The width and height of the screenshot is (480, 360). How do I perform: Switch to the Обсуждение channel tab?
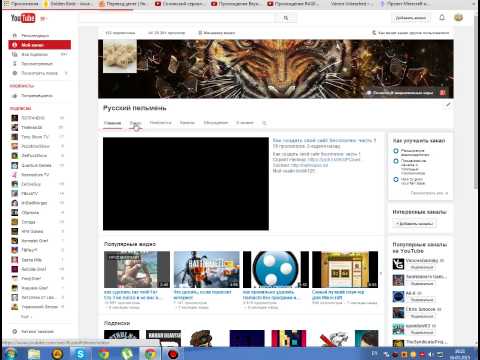pos(216,123)
